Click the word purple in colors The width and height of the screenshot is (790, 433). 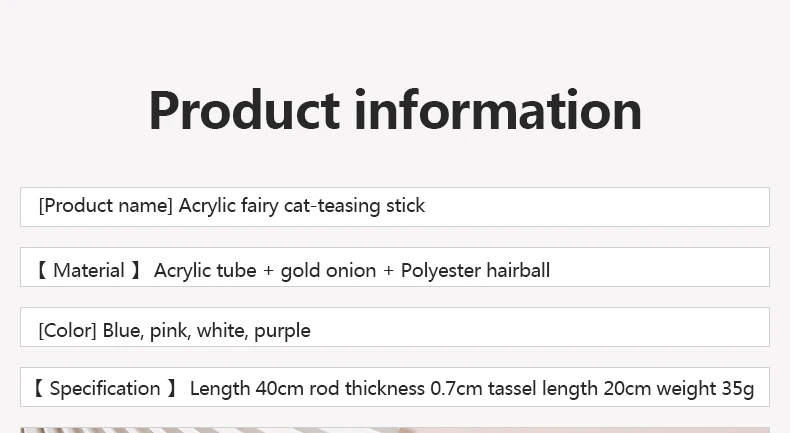click(x=282, y=330)
